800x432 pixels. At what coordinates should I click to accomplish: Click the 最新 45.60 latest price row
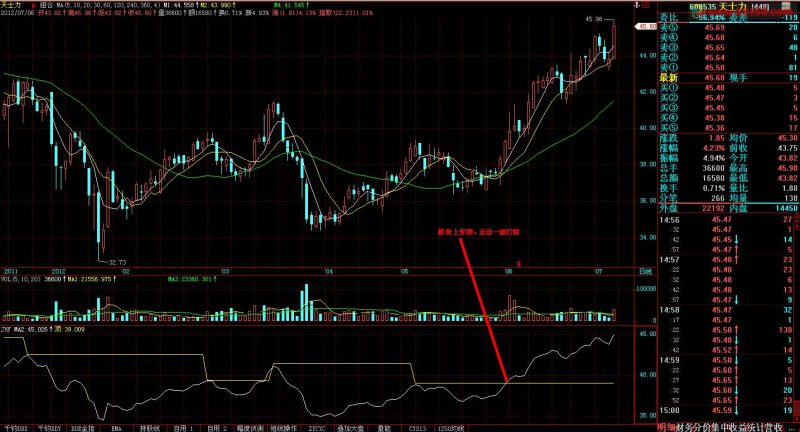[x=728, y=78]
